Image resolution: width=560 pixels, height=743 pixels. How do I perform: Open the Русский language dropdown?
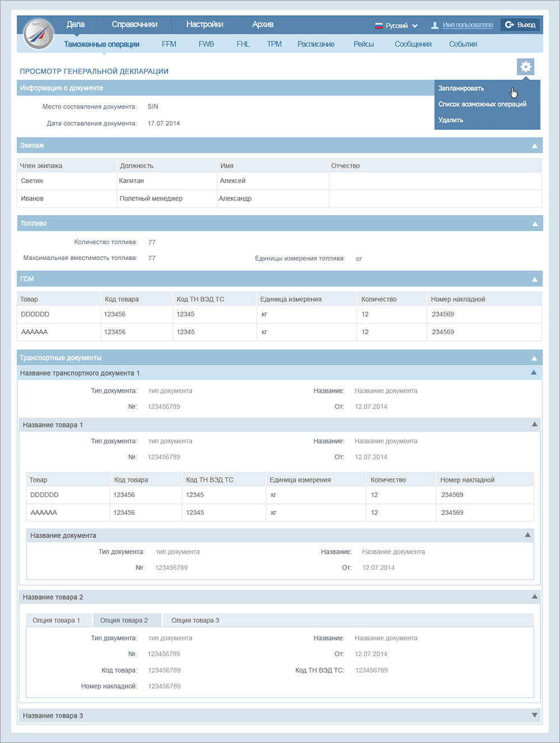[396, 26]
